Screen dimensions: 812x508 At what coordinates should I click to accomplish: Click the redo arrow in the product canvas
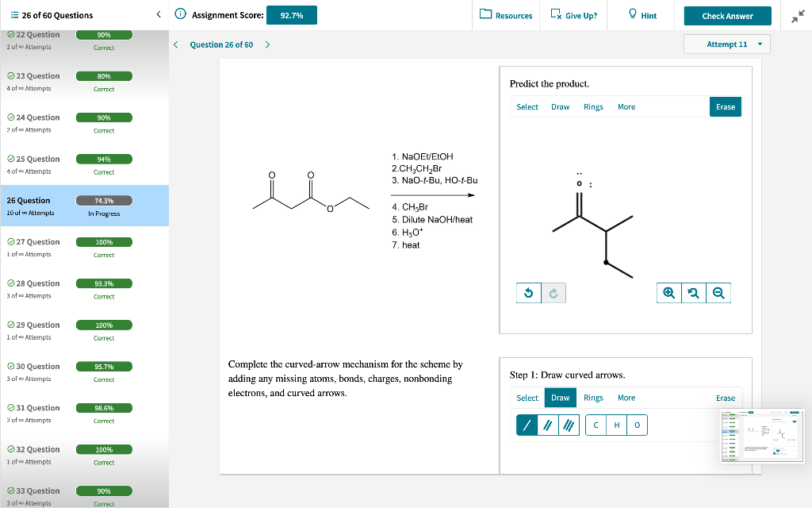553,292
